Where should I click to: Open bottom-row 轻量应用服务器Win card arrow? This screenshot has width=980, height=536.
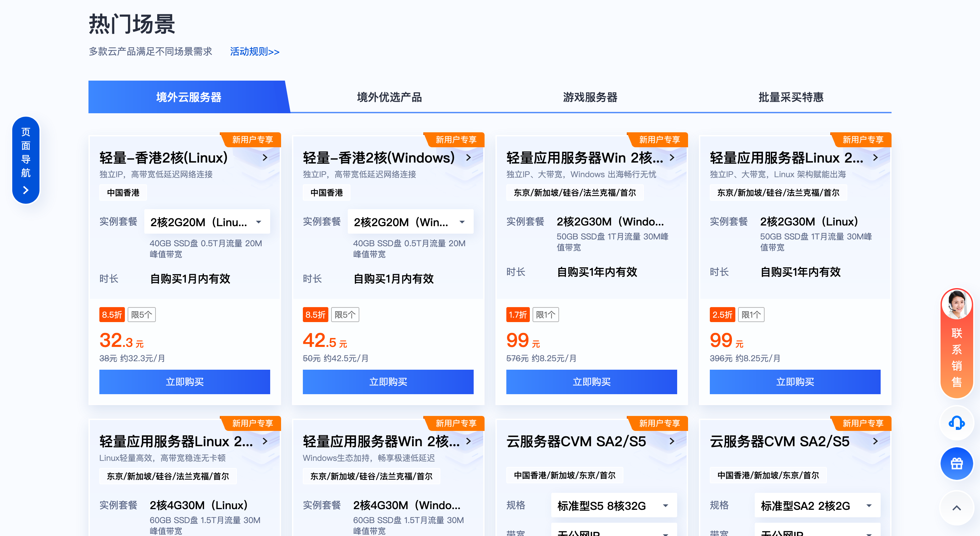[468, 441]
